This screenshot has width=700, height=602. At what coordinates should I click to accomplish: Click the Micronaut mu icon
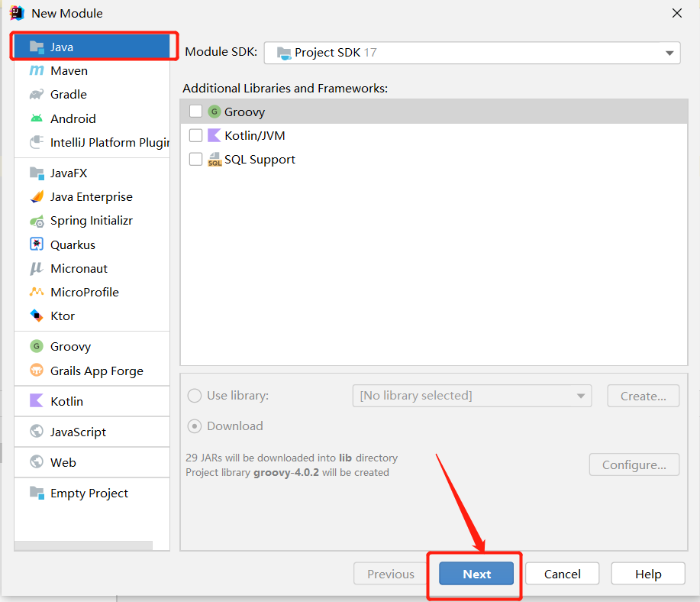(x=37, y=268)
